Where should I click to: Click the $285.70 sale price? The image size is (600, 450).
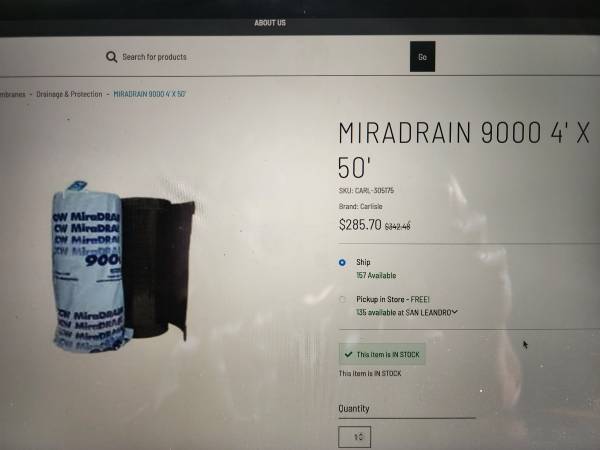tap(360, 224)
